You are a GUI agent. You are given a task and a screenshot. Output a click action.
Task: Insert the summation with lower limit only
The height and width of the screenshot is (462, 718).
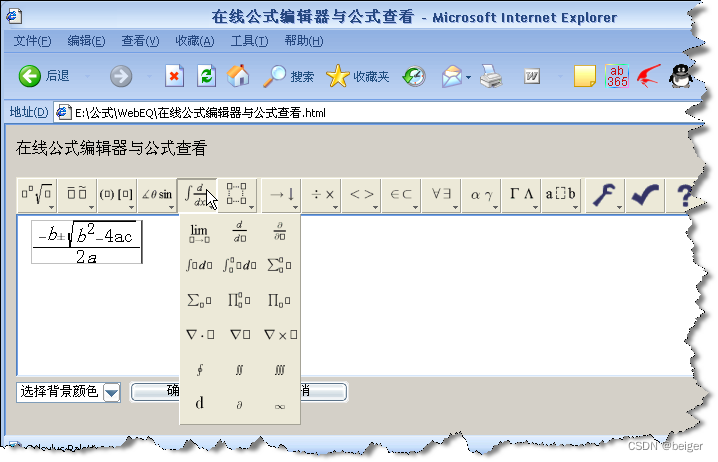point(199,300)
